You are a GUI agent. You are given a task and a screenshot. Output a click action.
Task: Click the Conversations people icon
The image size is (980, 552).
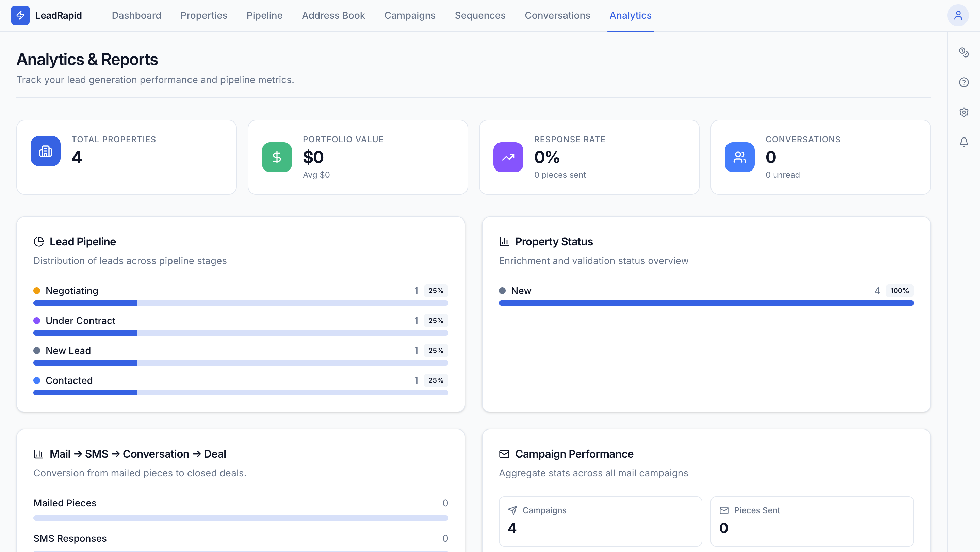tap(739, 157)
